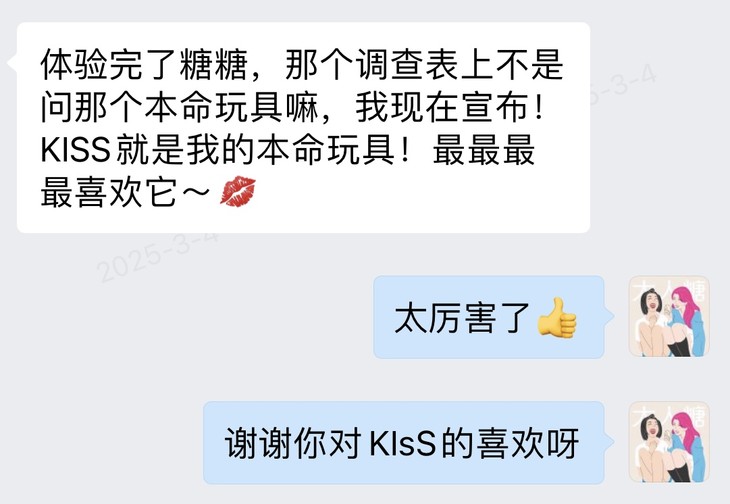Click the red lips kiss emoji
The height and width of the screenshot is (504, 730).
coord(238,191)
